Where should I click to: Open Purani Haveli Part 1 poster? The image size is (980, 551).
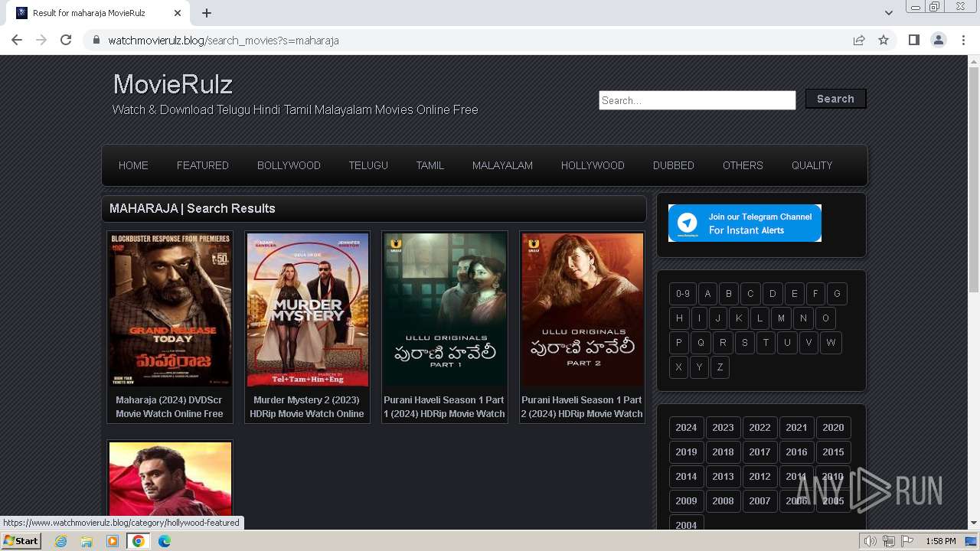[445, 309]
